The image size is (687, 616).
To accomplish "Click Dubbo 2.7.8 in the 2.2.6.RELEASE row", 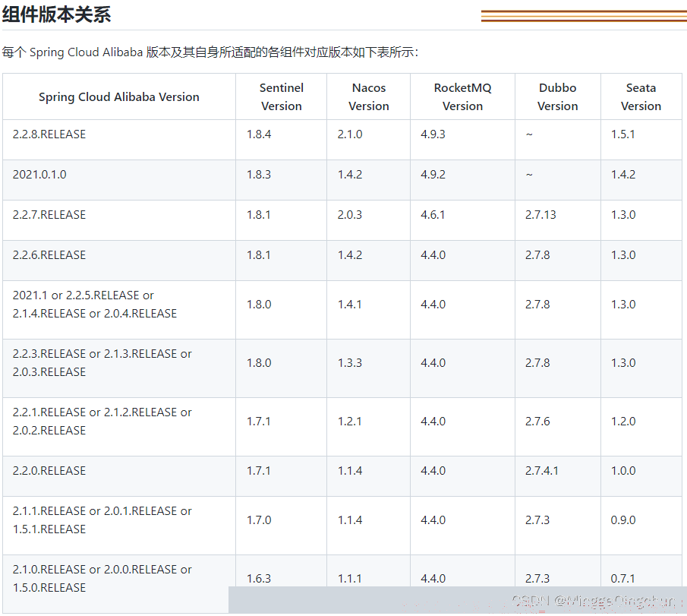I will (537, 255).
